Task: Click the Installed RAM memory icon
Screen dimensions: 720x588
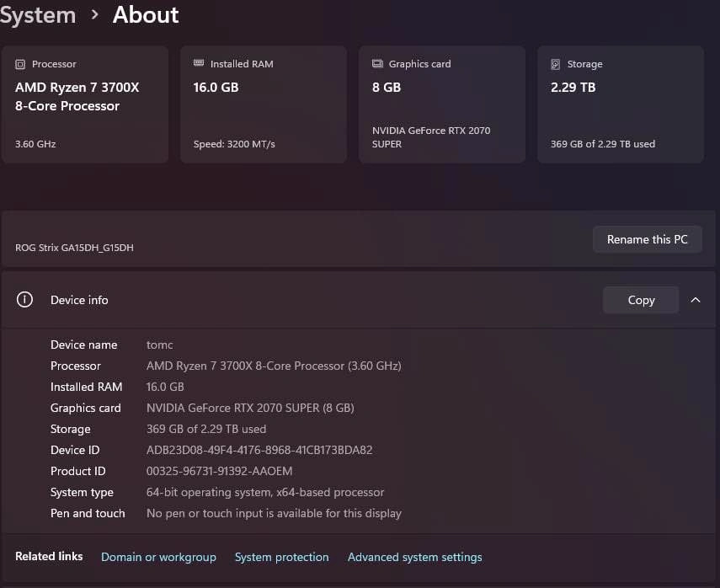Action: (x=199, y=63)
